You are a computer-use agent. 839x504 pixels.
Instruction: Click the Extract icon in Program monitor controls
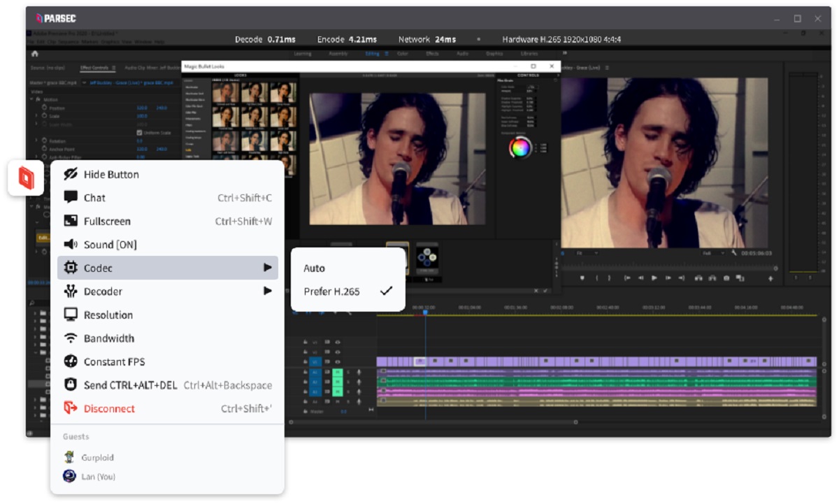(712, 278)
